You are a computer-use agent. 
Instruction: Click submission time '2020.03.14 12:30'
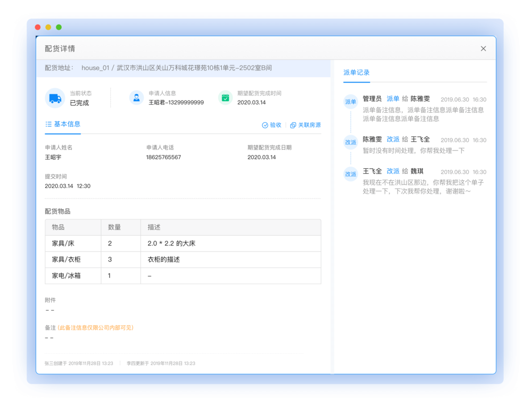pyautogui.click(x=68, y=186)
